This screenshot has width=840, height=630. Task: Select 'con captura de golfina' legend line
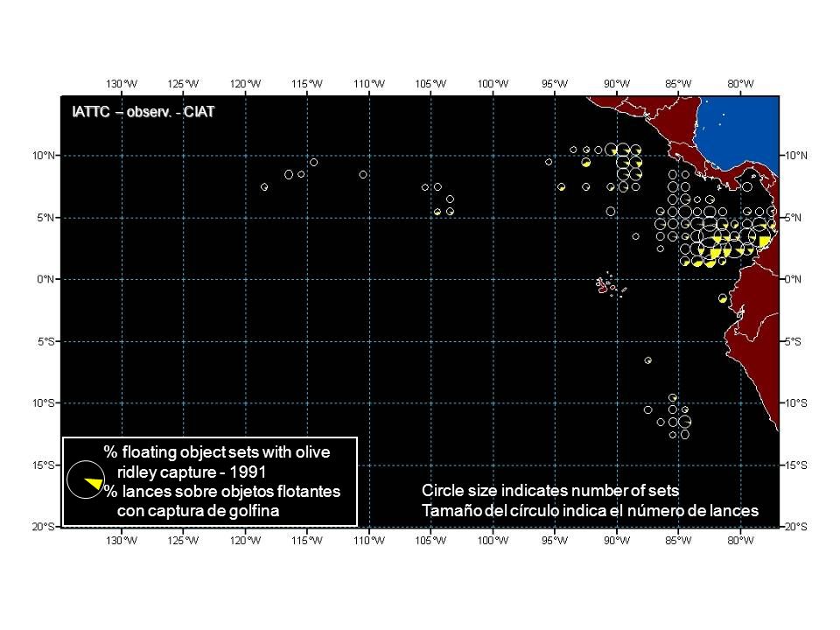coord(199,510)
